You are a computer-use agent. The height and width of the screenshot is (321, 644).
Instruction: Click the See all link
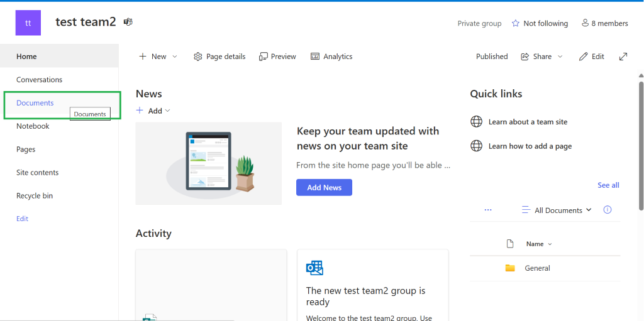[x=608, y=185]
